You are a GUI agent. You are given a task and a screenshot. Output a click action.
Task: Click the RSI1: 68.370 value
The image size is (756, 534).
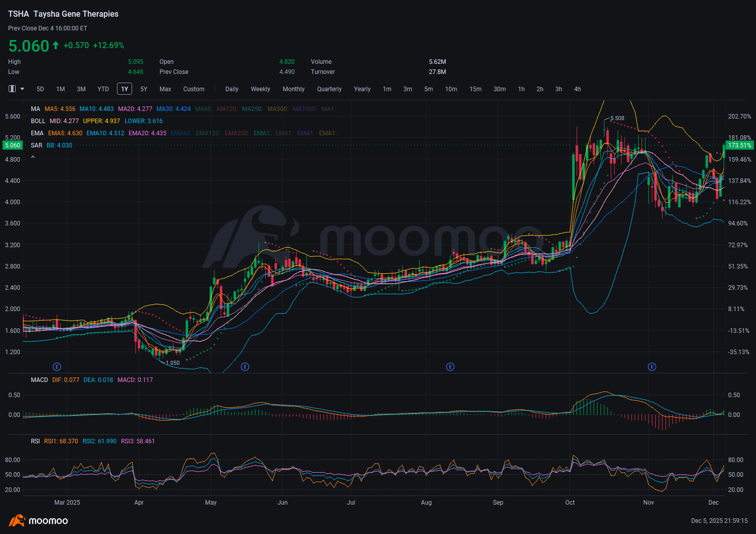coord(61,441)
